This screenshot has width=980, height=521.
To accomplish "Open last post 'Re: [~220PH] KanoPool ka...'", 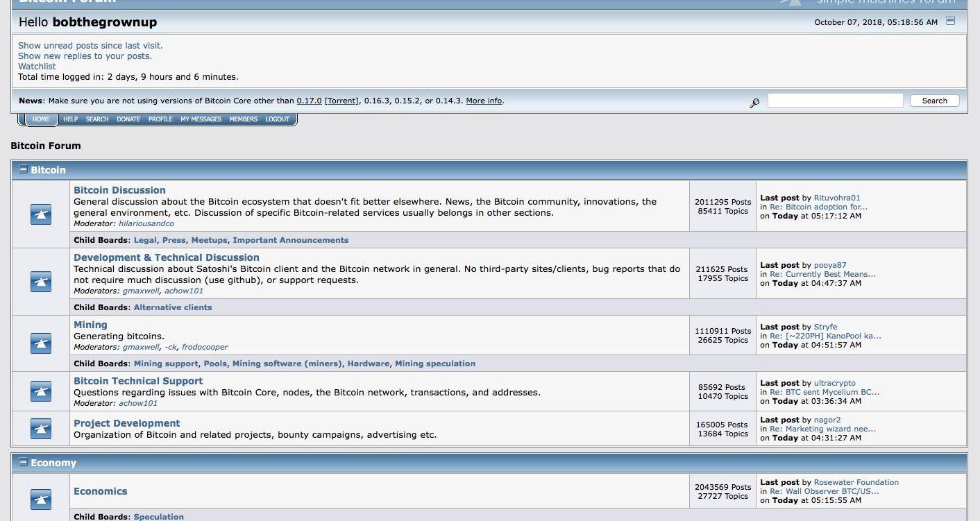I will point(825,336).
